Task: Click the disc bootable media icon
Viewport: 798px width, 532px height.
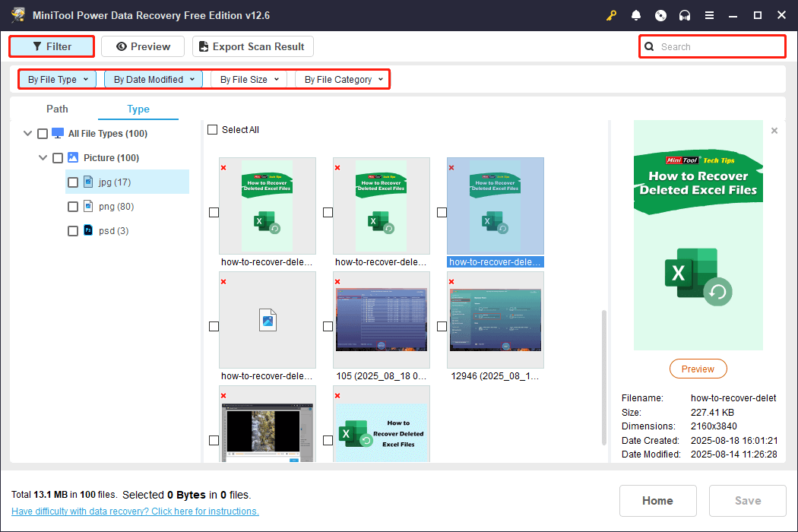Action: coord(660,15)
